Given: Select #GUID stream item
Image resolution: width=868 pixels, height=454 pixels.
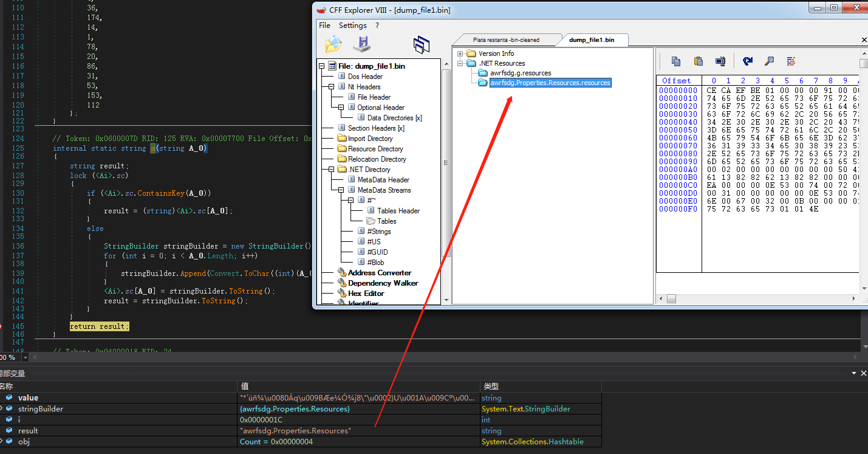Looking at the screenshot, I should (377, 252).
